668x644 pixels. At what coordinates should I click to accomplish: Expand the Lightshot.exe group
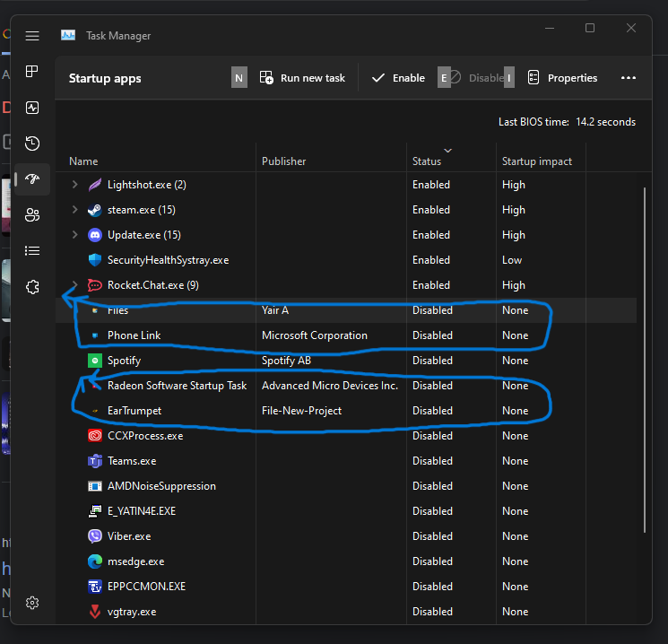[75, 185]
